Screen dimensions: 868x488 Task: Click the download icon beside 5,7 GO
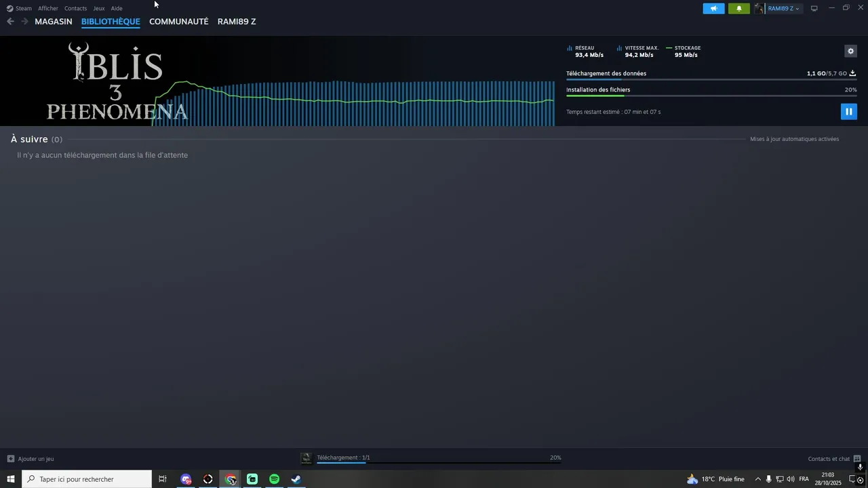click(852, 73)
